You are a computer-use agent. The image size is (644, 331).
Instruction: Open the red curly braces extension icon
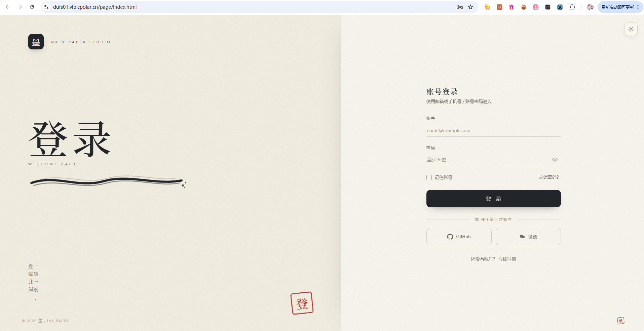(x=499, y=7)
